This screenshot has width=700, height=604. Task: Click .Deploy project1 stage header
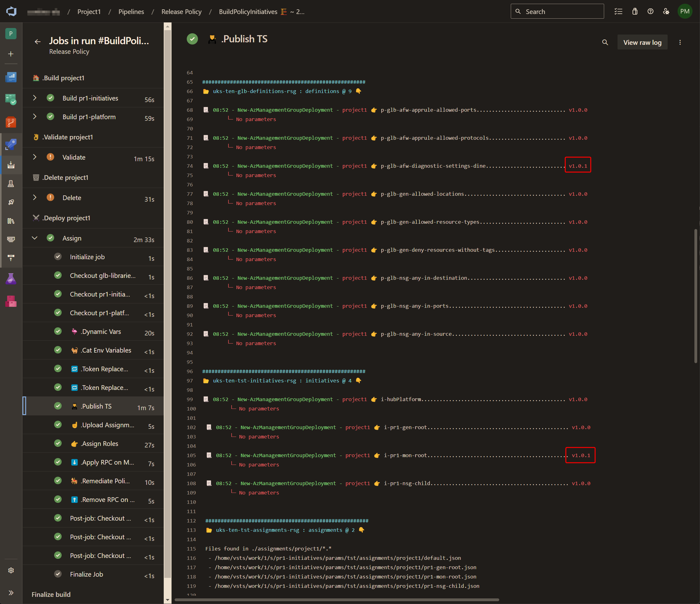pos(93,218)
